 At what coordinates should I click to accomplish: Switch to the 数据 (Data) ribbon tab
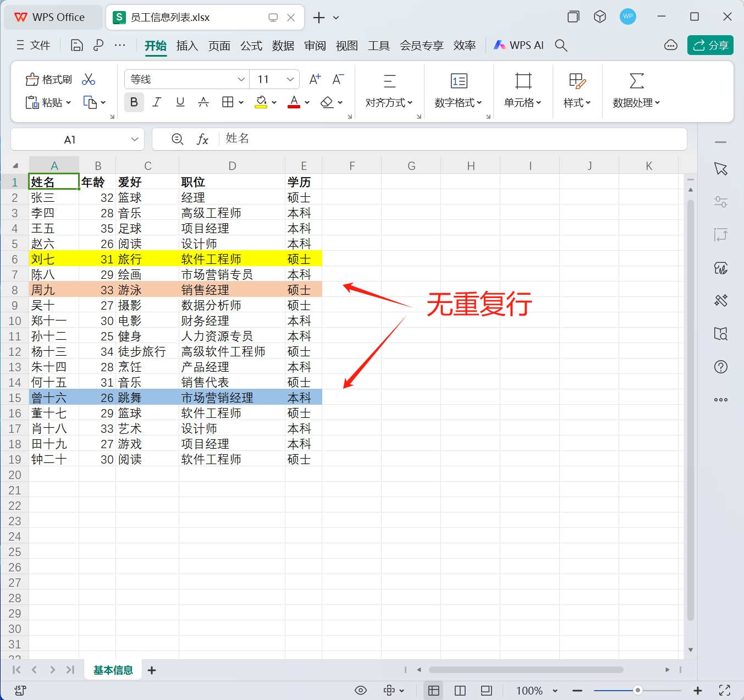283,46
